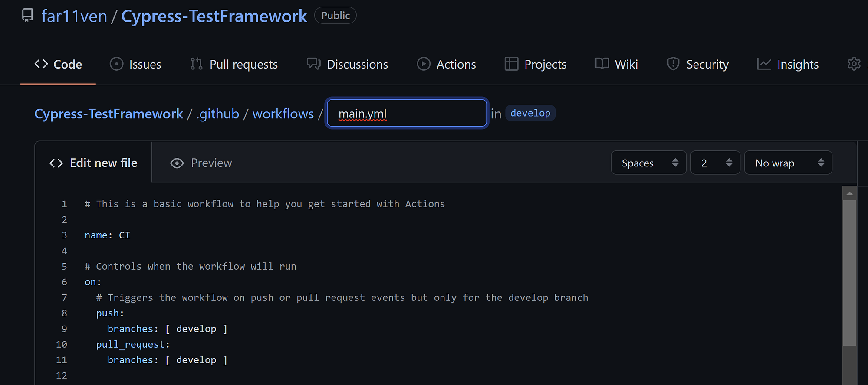Open the indent size 2 dropdown
This screenshot has height=385, width=868.
[715, 163]
